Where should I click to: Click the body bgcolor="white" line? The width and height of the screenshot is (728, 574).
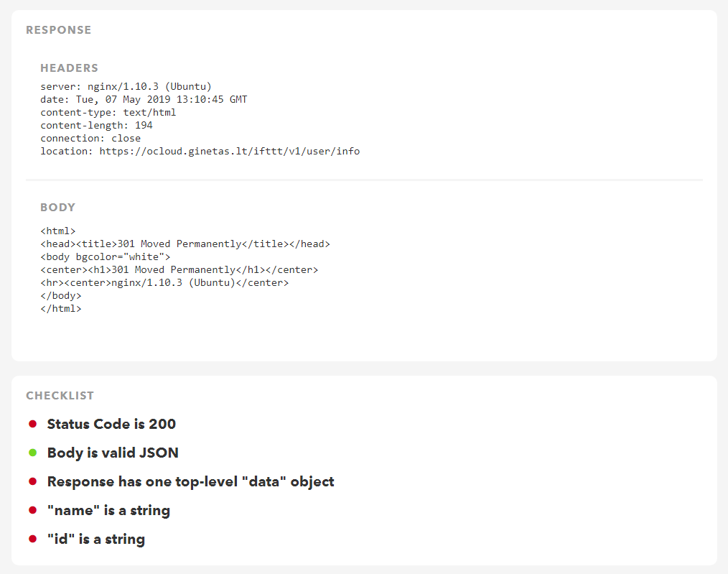[105, 257]
